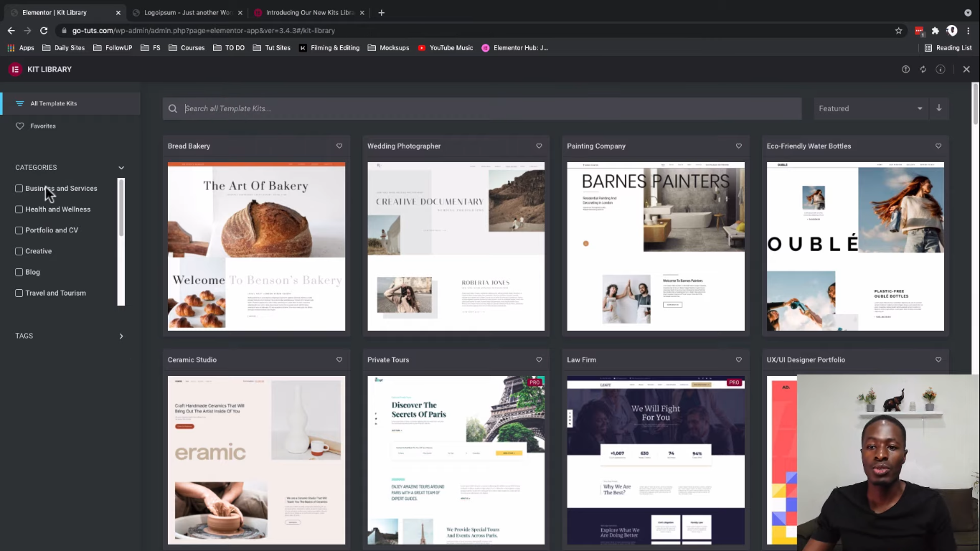
Task: Click the refresh kits icon
Action: click(923, 70)
